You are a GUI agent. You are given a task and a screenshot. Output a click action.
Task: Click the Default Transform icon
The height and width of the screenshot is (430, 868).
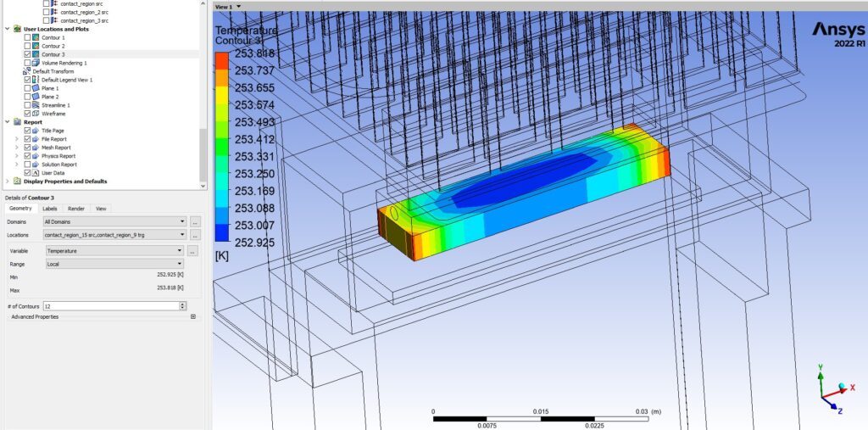[x=26, y=71]
